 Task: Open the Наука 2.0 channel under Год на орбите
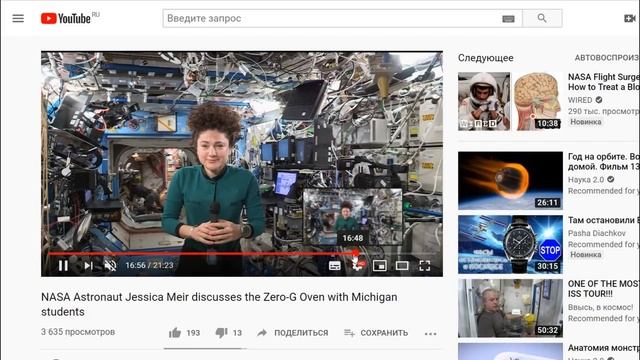586,180
